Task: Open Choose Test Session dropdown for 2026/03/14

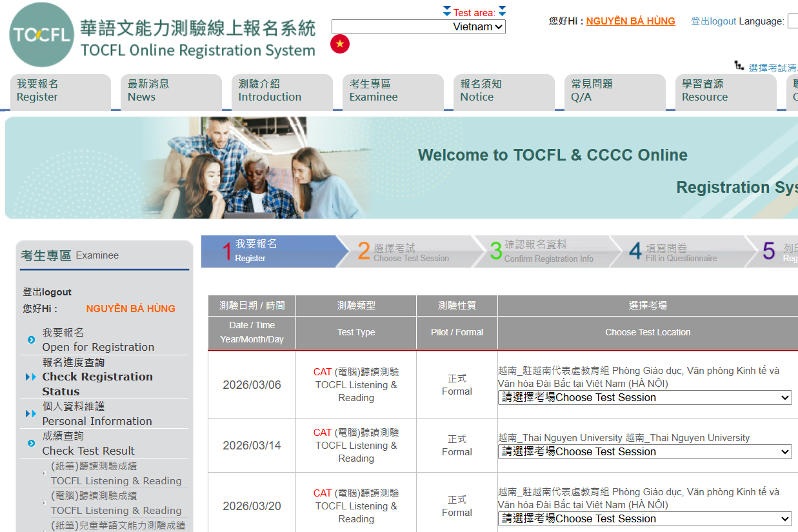Action: click(x=645, y=452)
